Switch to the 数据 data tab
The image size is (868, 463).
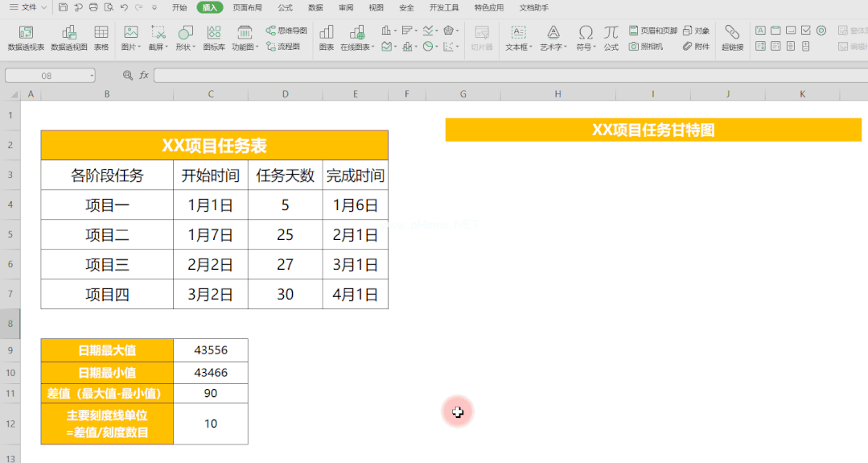[315, 8]
